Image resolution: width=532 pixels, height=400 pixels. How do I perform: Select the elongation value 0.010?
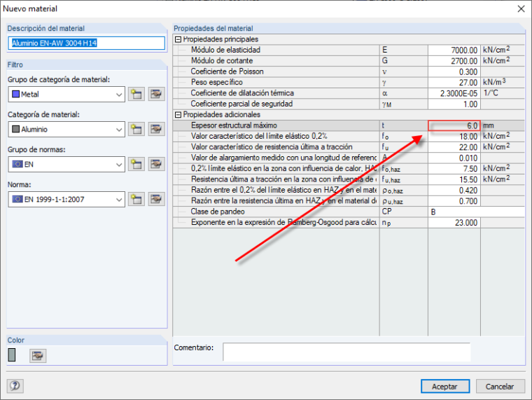tap(454, 158)
